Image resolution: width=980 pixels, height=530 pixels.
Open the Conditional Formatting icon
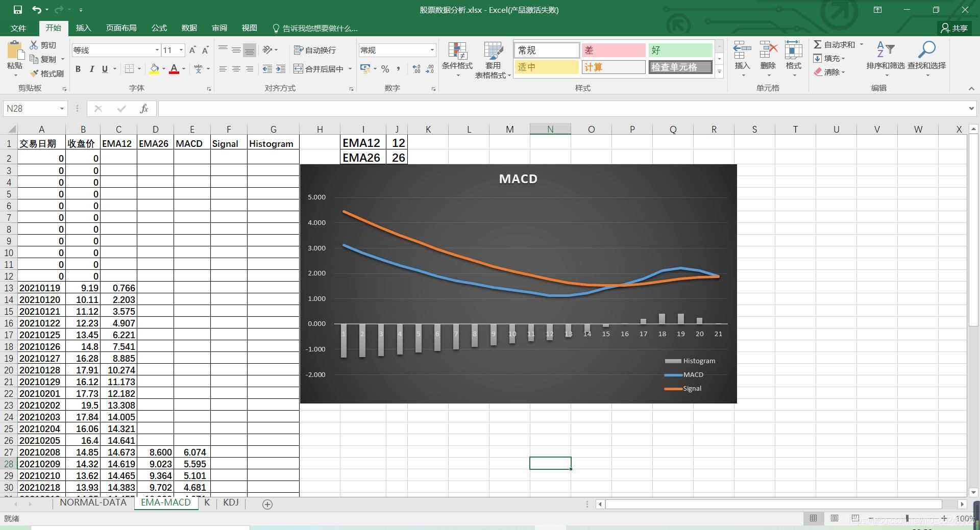[x=457, y=52]
